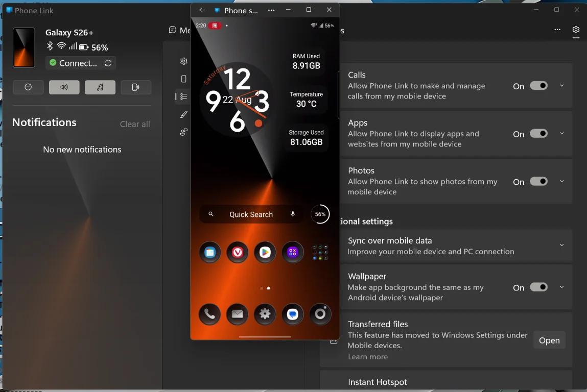Viewport: 587px width, 392px height.
Task: Tap the screen cast indicator in phone status bar
Action: click(215, 26)
